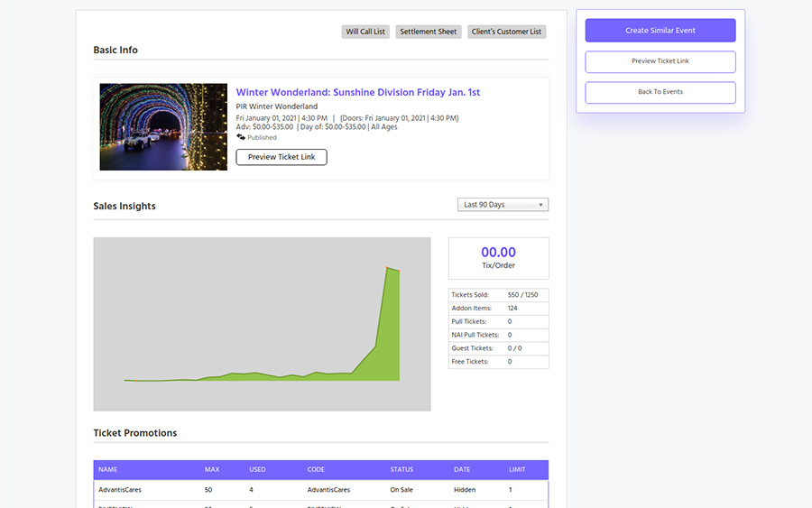
Task: Open Winter Wonderland event title link
Action: coord(358,92)
